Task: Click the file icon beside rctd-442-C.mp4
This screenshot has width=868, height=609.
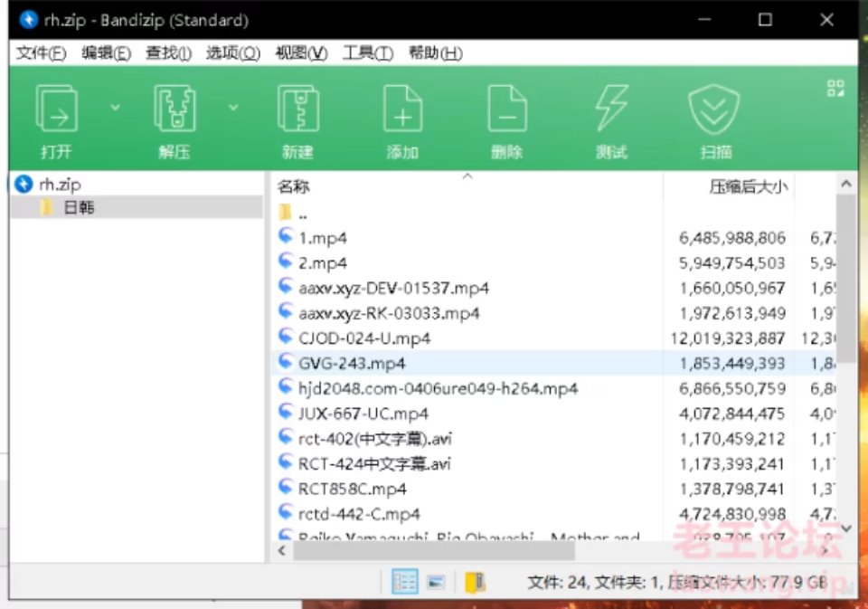Action: click(x=286, y=512)
